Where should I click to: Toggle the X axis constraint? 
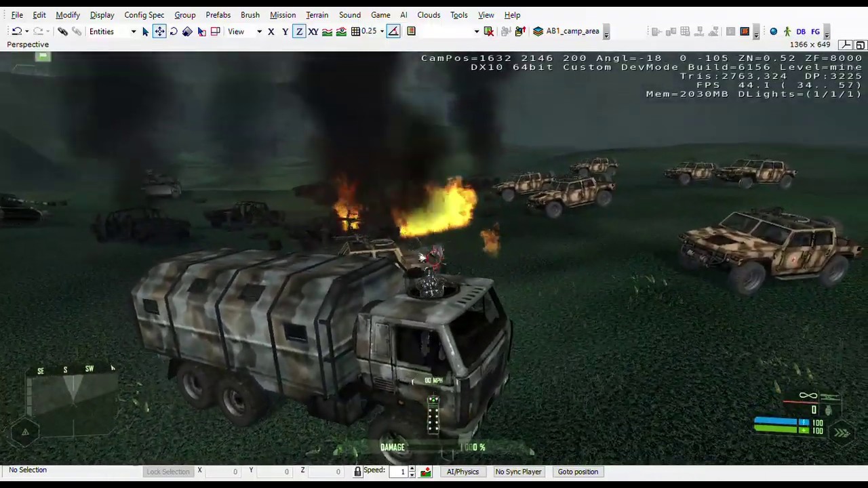271,31
